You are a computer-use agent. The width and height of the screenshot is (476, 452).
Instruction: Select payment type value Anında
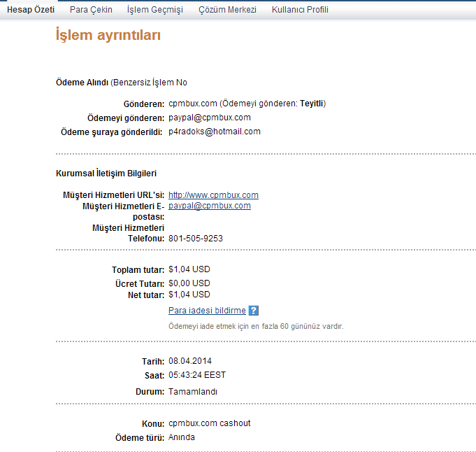tap(182, 437)
